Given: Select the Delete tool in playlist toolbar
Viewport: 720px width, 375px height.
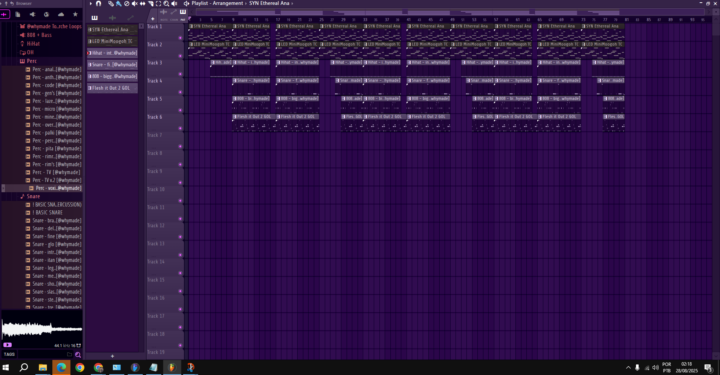Looking at the screenshot, I should [127, 3].
